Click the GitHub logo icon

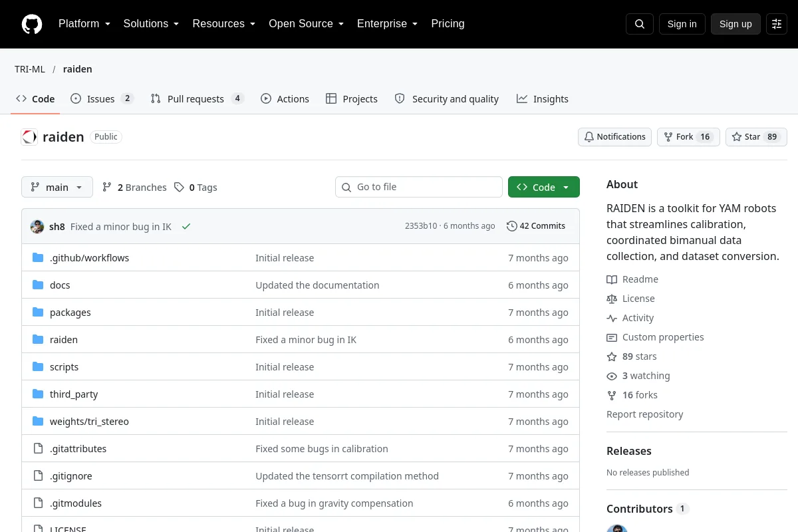(32, 24)
